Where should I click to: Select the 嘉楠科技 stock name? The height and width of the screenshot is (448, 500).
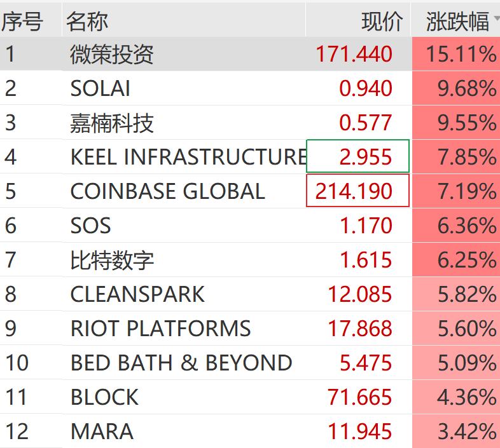coord(112,123)
